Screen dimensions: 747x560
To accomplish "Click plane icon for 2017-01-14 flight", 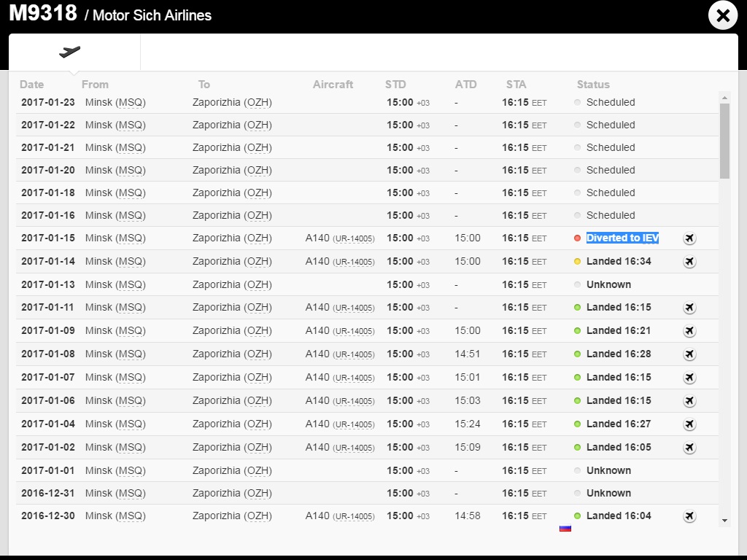I will (x=689, y=262).
